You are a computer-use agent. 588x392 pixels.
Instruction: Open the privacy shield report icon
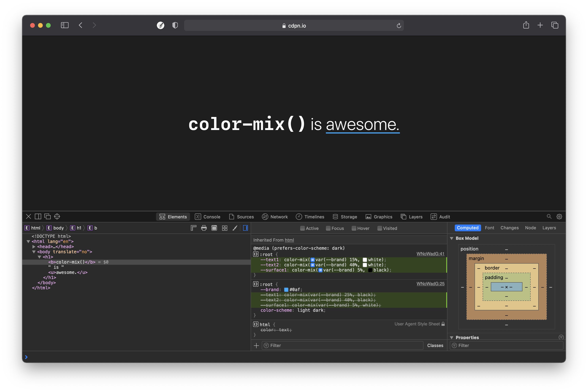pos(175,25)
